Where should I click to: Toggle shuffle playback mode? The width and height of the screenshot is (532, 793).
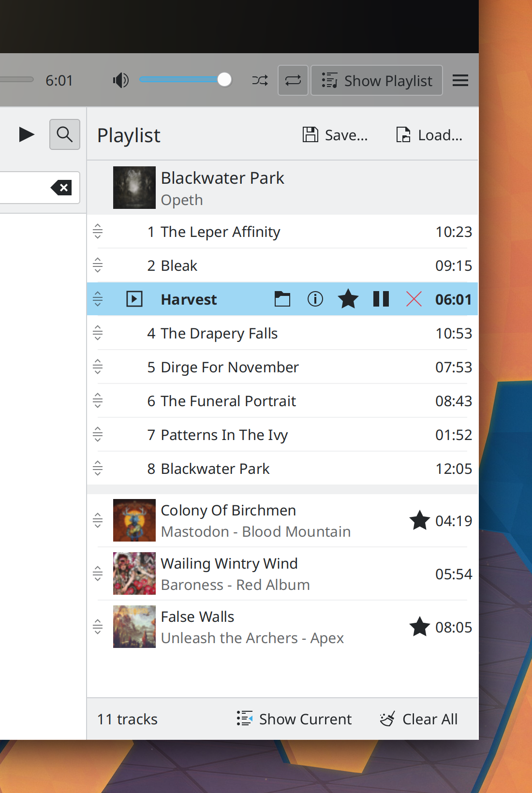[260, 80]
